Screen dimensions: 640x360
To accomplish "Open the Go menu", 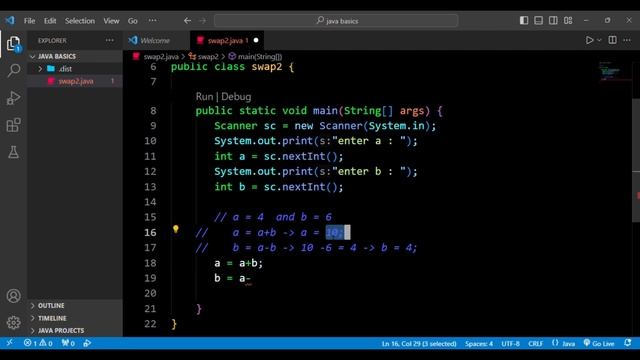I will click(133, 21).
